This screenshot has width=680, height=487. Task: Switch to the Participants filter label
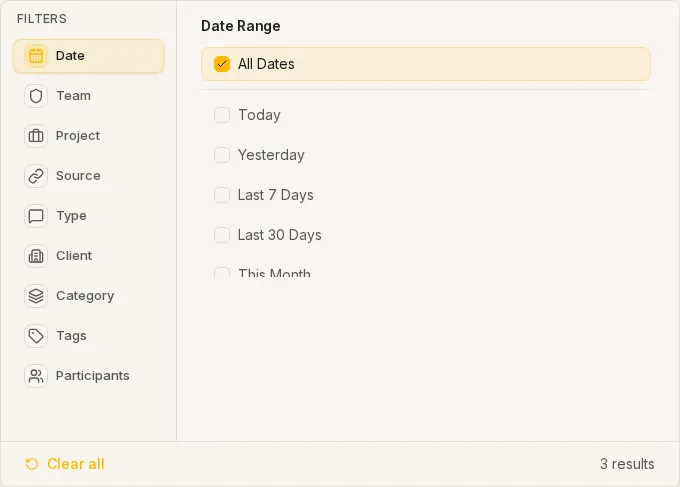92,376
